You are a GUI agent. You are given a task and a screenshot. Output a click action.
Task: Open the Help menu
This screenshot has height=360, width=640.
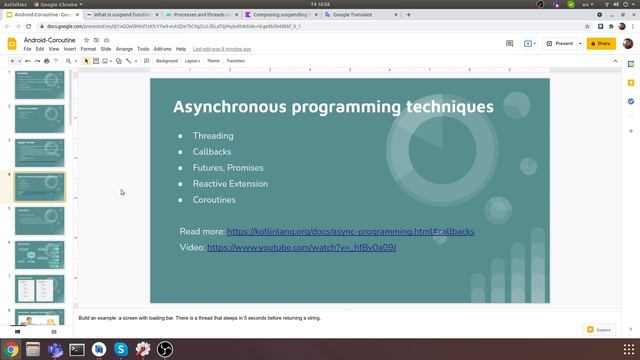[181, 49]
